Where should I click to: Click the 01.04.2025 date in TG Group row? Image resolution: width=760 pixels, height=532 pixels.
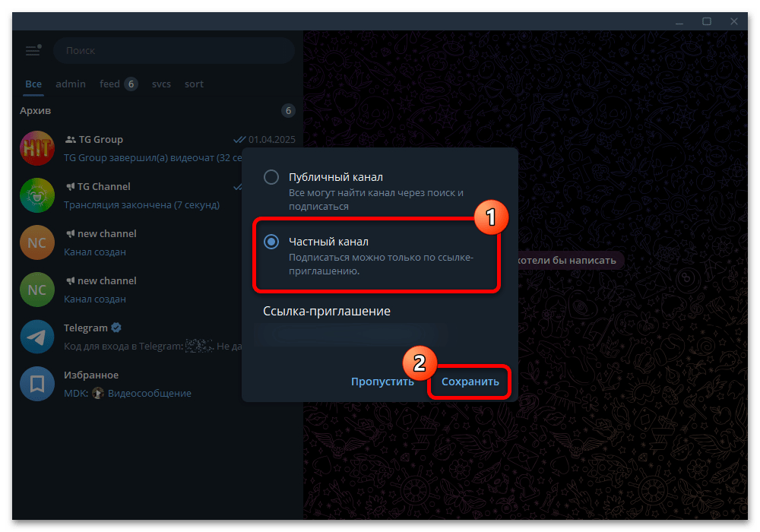[x=272, y=140]
